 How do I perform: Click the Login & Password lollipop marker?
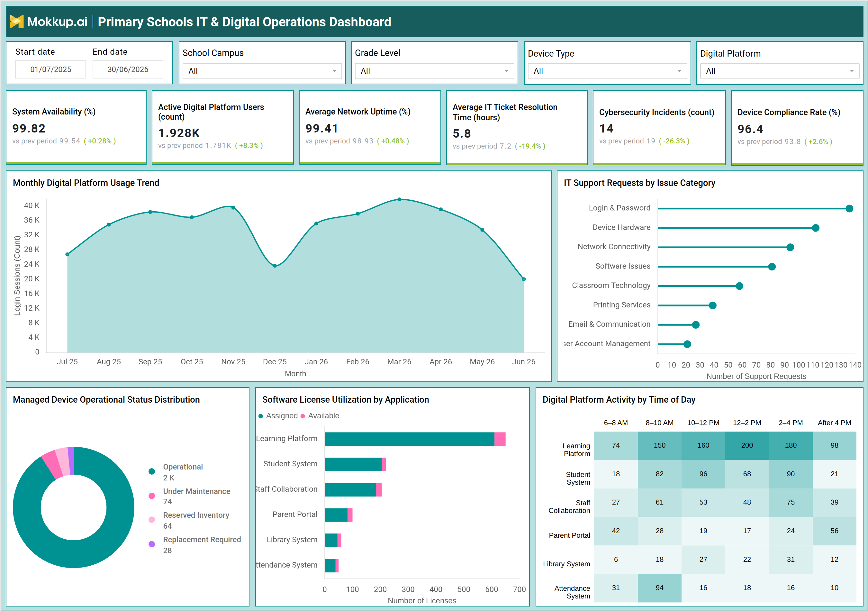[x=849, y=209]
